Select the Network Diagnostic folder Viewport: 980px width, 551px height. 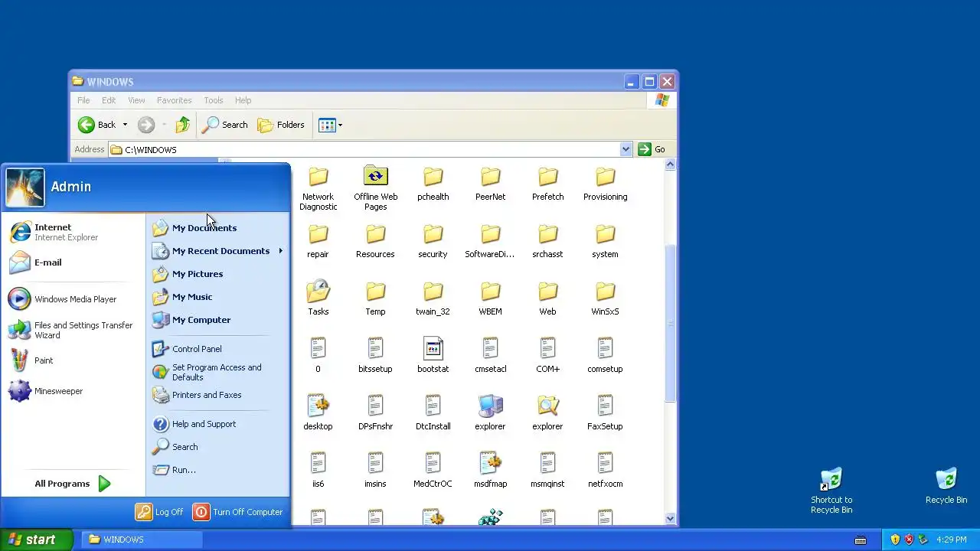[x=318, y=188]
